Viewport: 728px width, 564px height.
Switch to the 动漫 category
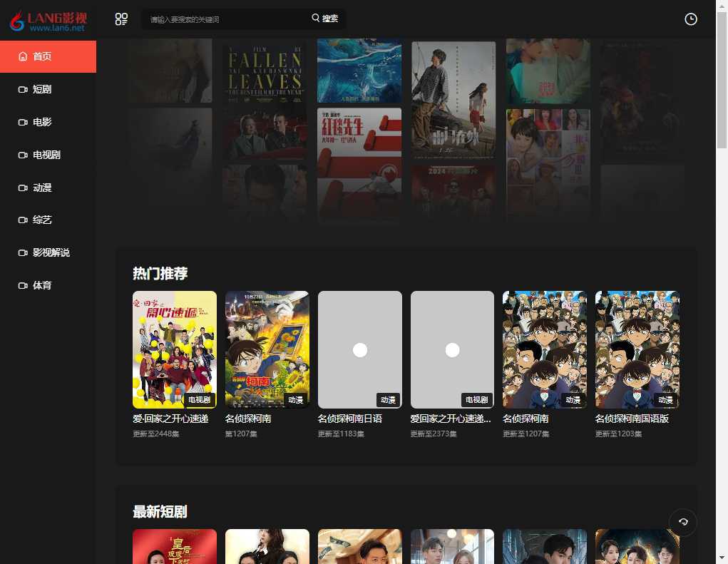click(48, 188)
